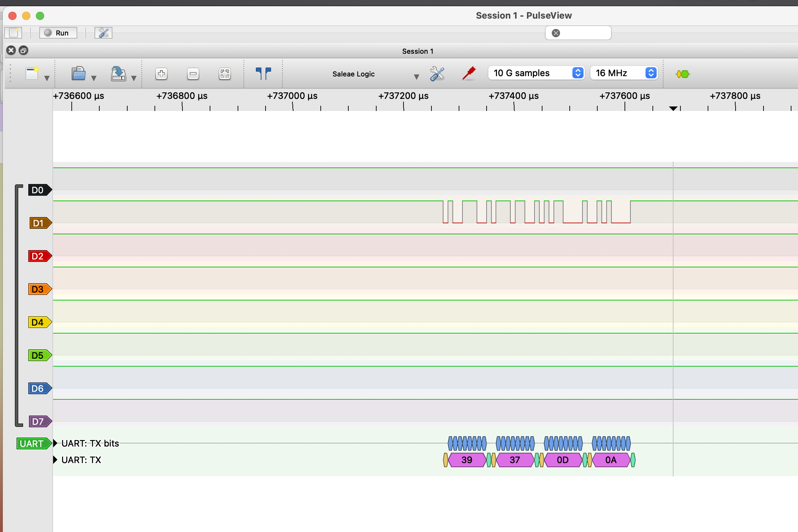Expand the UART: TX bits row
The image size is (798, 532).
coord(55,443)
